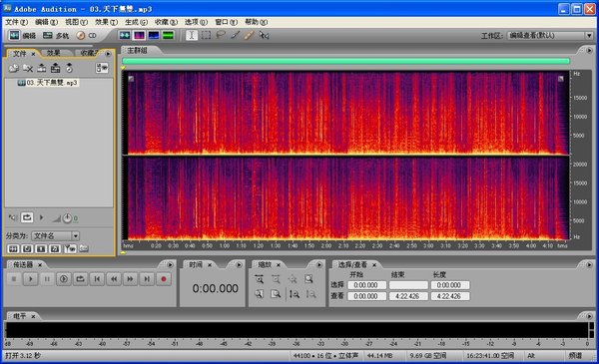Select waveform display view icon
The height and width of the screenshot is (364, 599).
tap(125, 36)
